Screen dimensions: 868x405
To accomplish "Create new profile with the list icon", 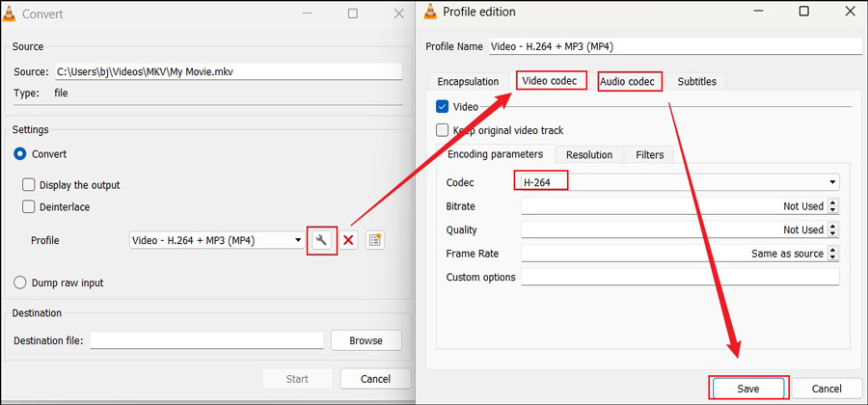I will pos(375,240).
